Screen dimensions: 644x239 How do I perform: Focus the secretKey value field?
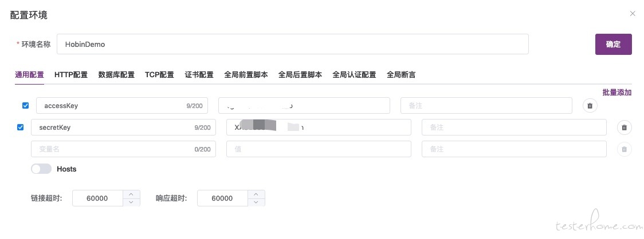319,128
